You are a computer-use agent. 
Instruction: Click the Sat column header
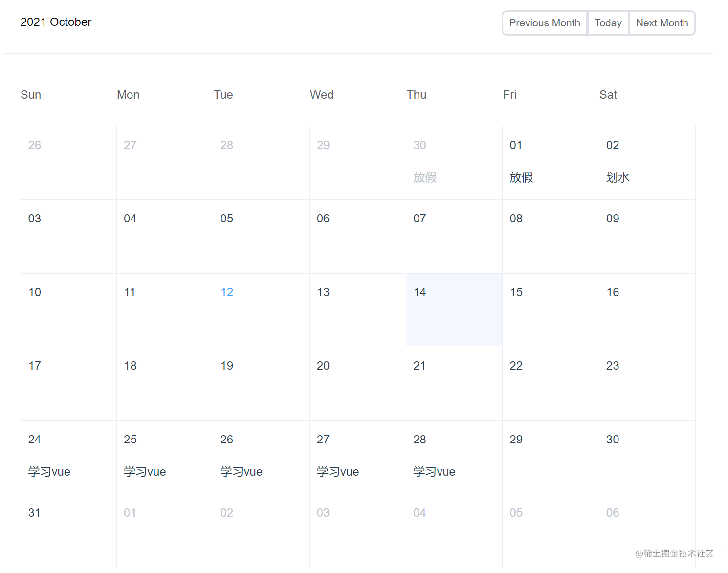[x=608, y=95]
